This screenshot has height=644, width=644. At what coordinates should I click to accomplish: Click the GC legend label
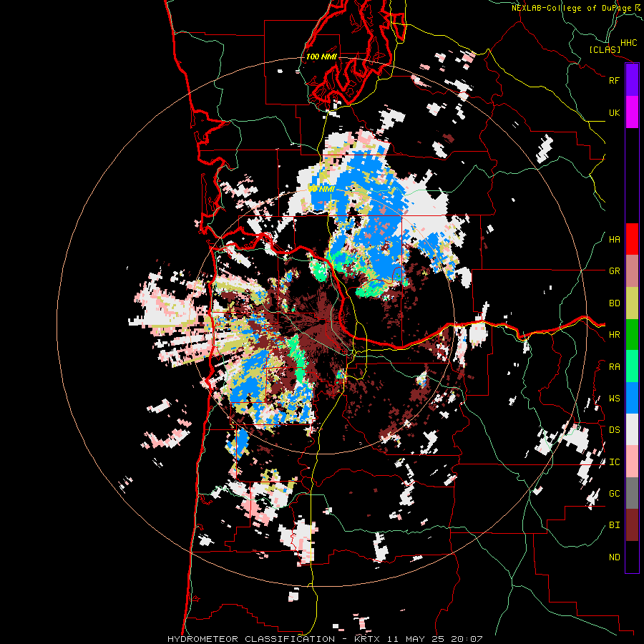614,494
